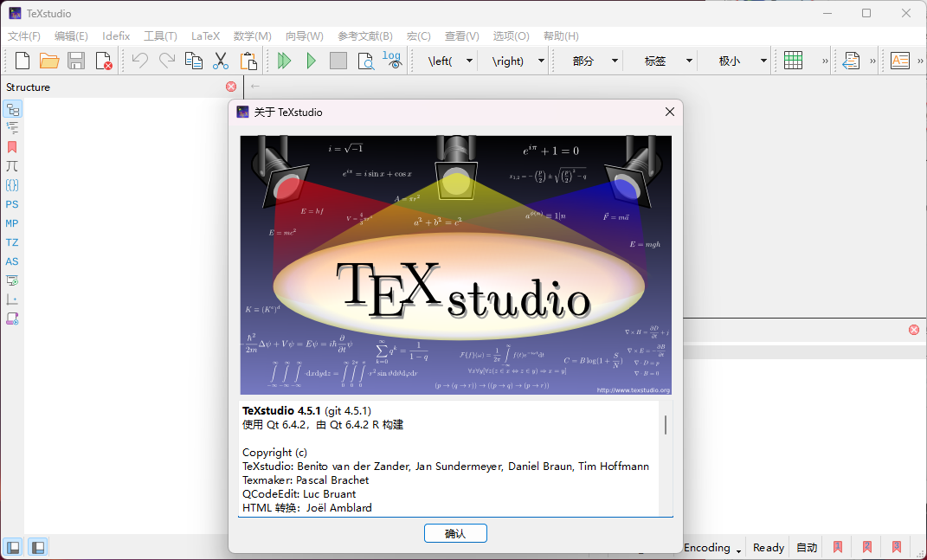Jump to bookmark 2 in the status bar

click(867, 548)
